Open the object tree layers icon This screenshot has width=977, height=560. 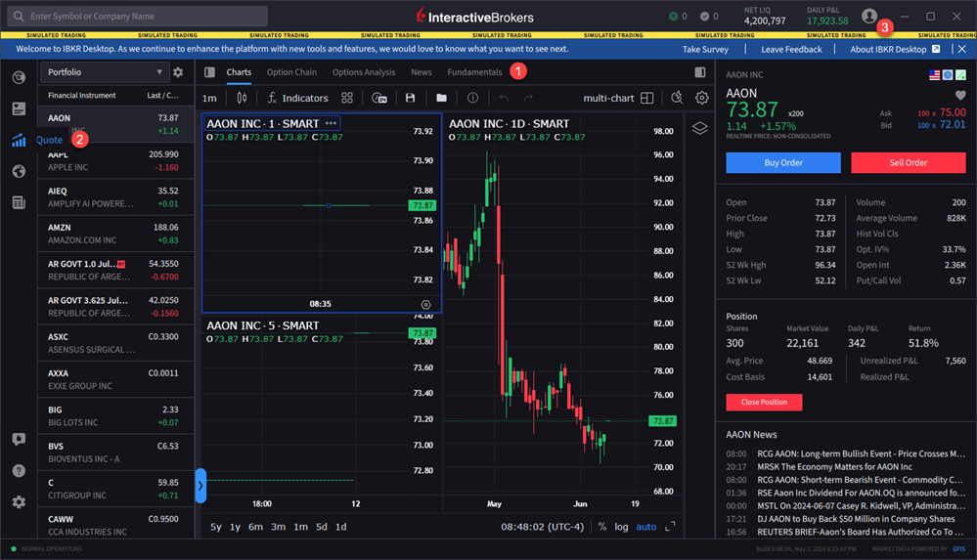coord(699,128)
